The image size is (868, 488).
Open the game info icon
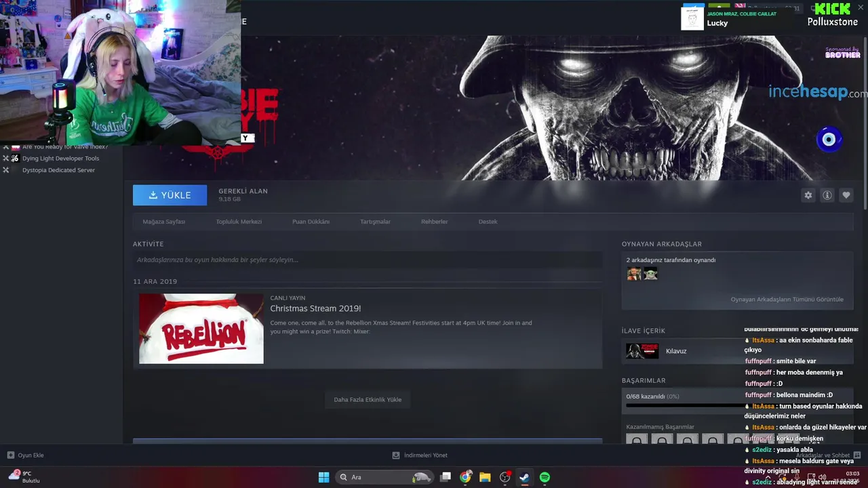tap(827, 195)
